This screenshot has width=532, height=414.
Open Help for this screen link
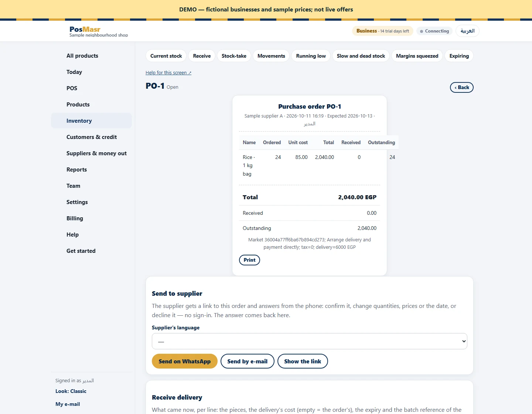[x=168, y=72]
